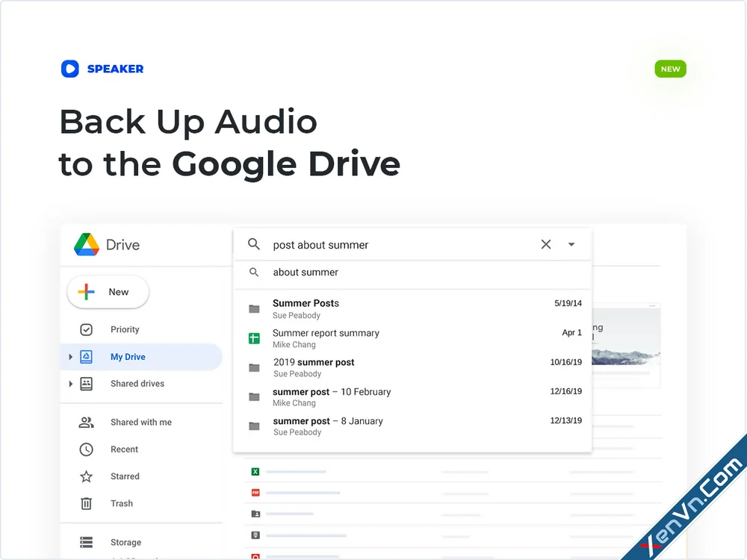Click the Shared with me people icon
Screen dimensions: 747x560
(x=86, y=423)
